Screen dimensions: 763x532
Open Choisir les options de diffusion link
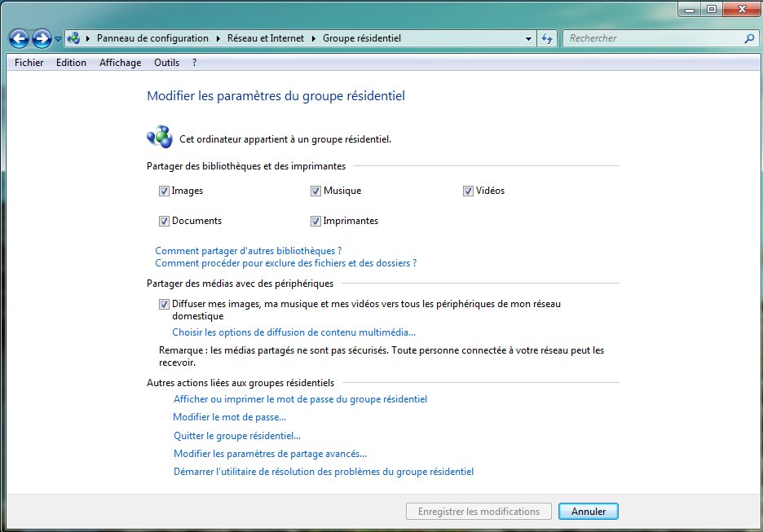click(294, 332)
